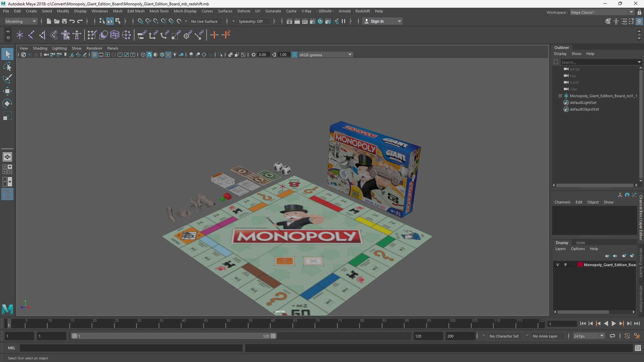Open the sRGB gamma view transform dropdown
The image size is (644, 362).
(325, 55)
